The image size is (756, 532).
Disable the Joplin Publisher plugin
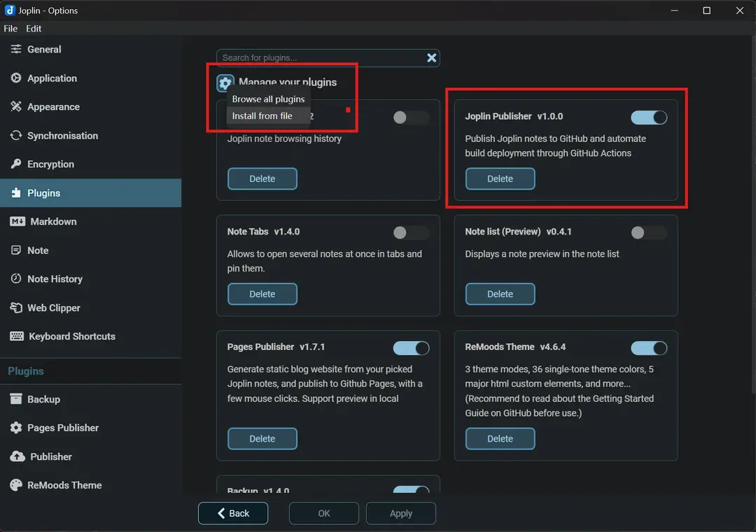coord(649,117)
